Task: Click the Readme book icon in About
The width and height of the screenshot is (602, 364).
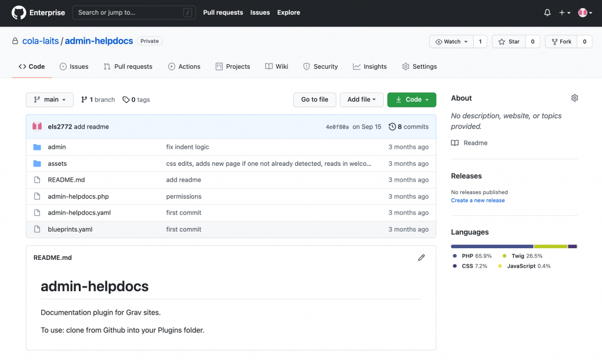Action: 454,143
